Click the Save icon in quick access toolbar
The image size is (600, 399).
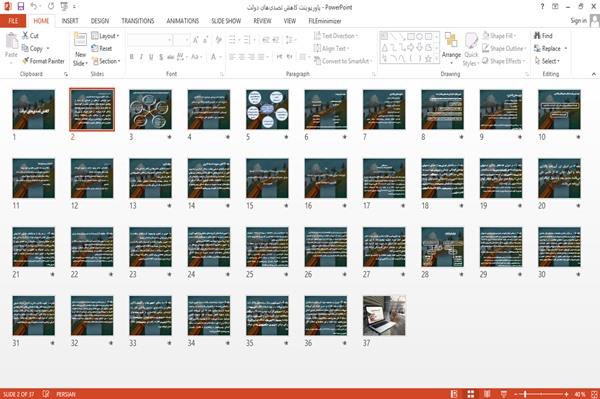21,6
